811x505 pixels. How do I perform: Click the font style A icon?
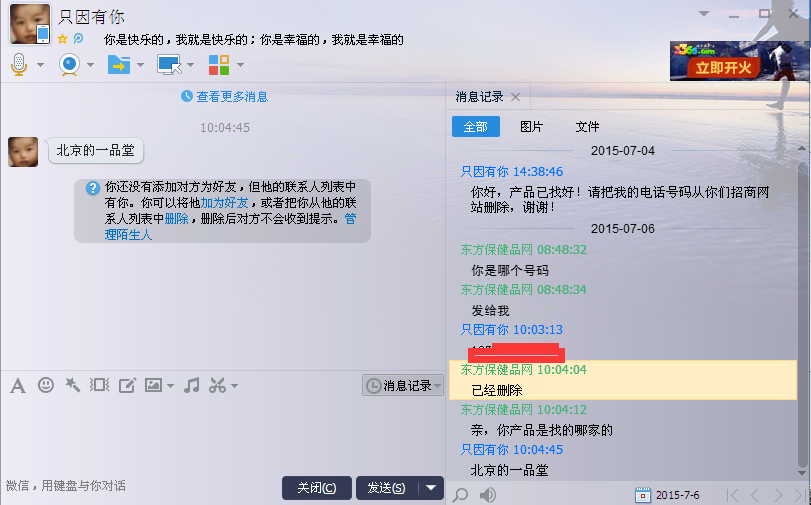pos(17,385)
